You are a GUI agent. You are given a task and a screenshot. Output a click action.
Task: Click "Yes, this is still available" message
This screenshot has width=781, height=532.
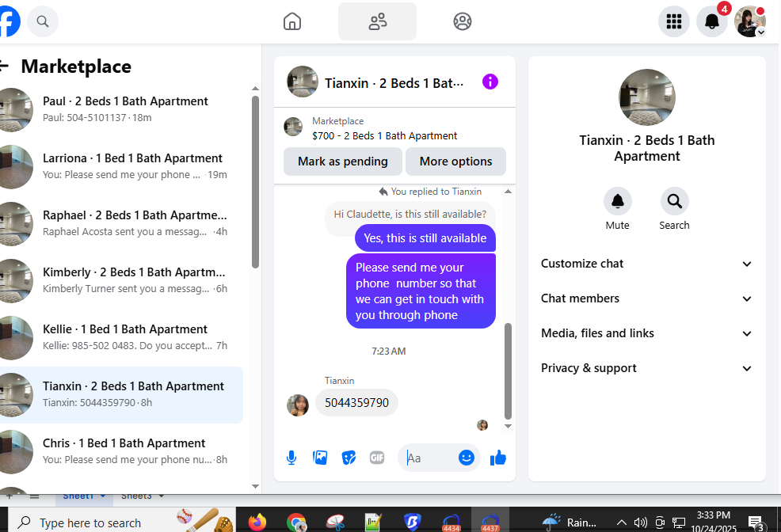pos(425,237)
